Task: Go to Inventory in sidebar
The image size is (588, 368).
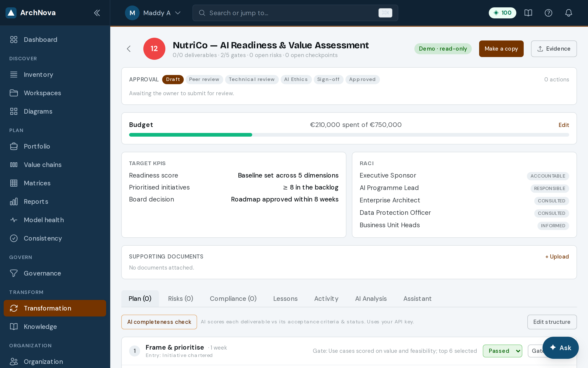Action: [55, 75]
